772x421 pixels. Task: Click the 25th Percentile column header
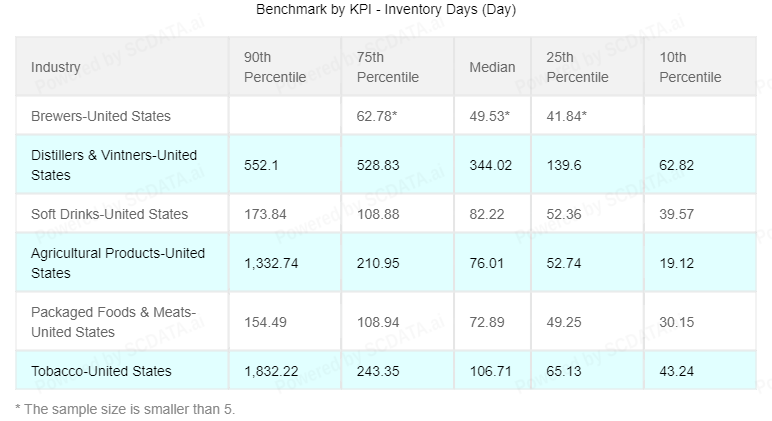(x=577, y=67)
